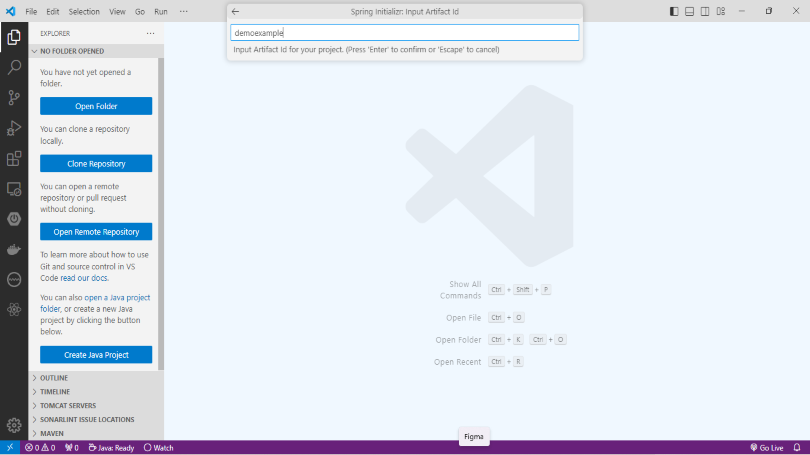Click the Open Folder button
The height and width of the screenshot is (455, 810).
[x=96, y=106]
